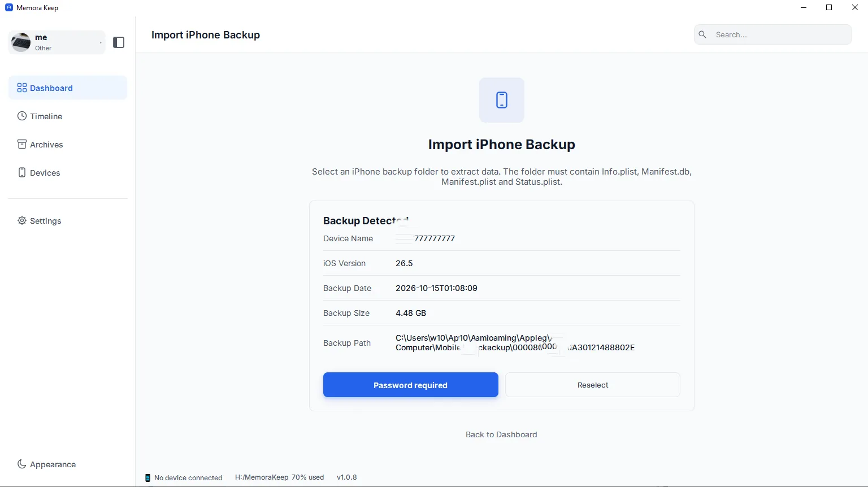Click the Devices phone icon
The height and width of the screenshot is (487, 868).
pos(22,172)
